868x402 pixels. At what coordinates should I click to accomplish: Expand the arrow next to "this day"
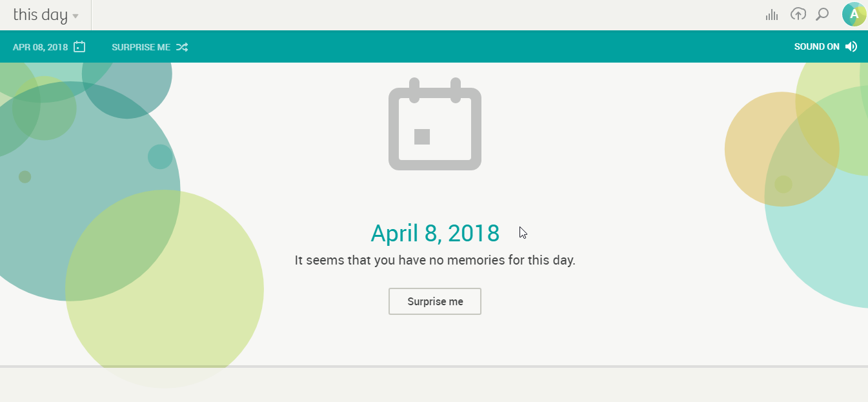coord(76,16)
